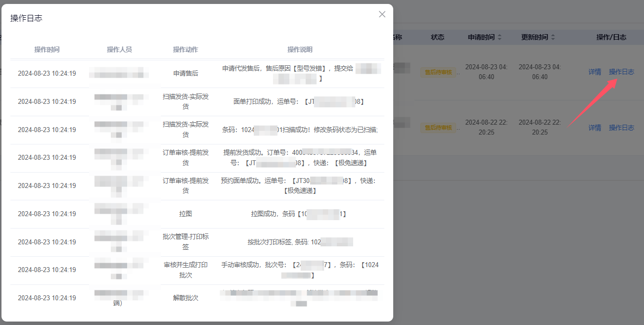Screen dimensions: 644x325
Task: Click the 提前发货成功 description text
Action: (300, 157)
